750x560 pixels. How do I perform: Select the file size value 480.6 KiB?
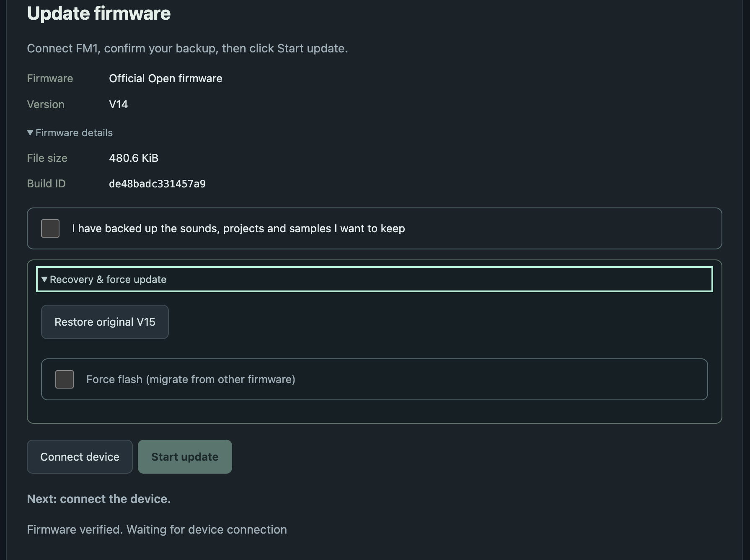(134, 158)
